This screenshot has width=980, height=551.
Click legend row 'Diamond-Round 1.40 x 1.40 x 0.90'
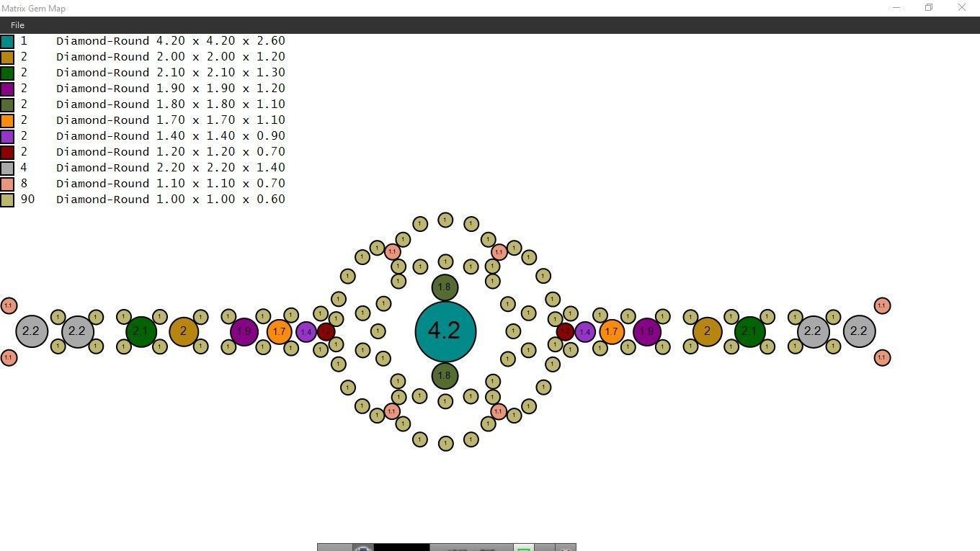coord(171,136)
